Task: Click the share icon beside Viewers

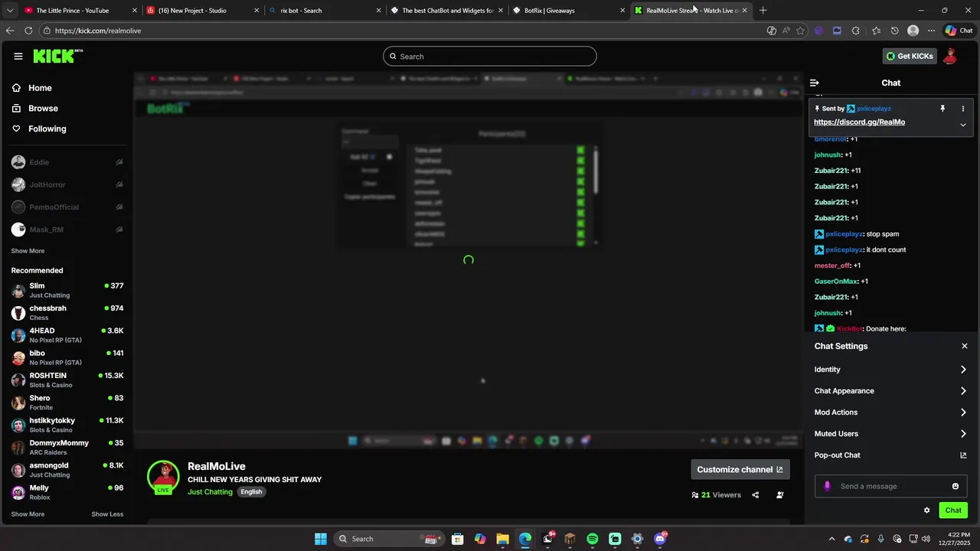Action: pos(756,495)
